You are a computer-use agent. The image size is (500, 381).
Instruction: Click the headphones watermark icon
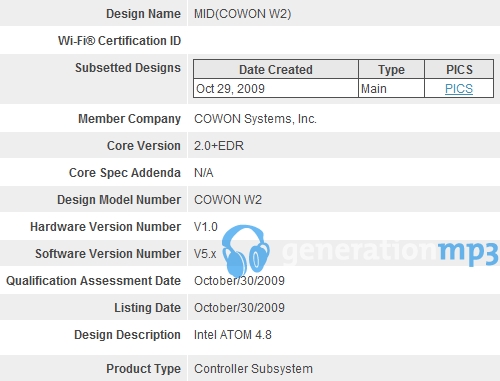[x=246, y=251]
